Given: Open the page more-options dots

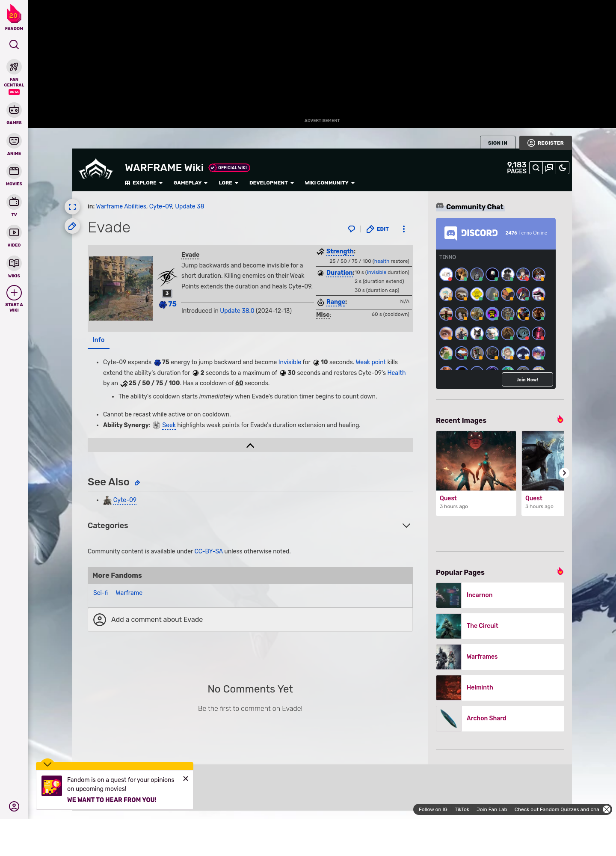Looking at the screenshot, I should [404, 229].
